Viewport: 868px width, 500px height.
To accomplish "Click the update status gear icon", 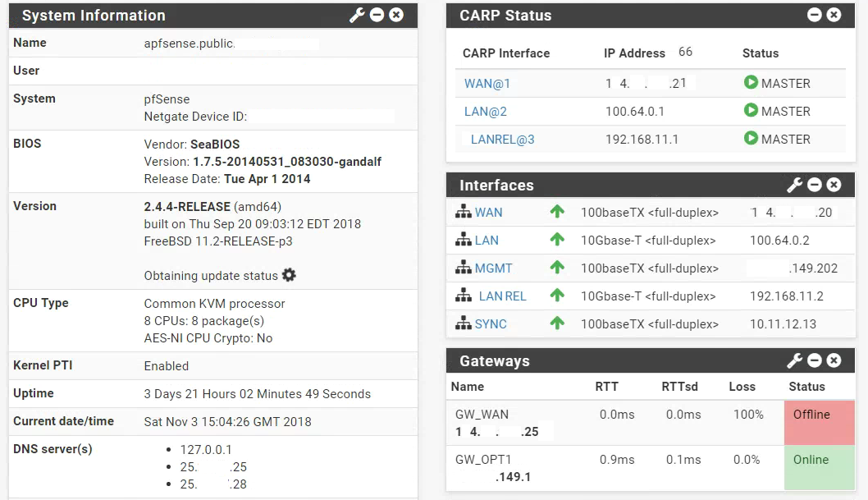I will [x=289, y=275].
